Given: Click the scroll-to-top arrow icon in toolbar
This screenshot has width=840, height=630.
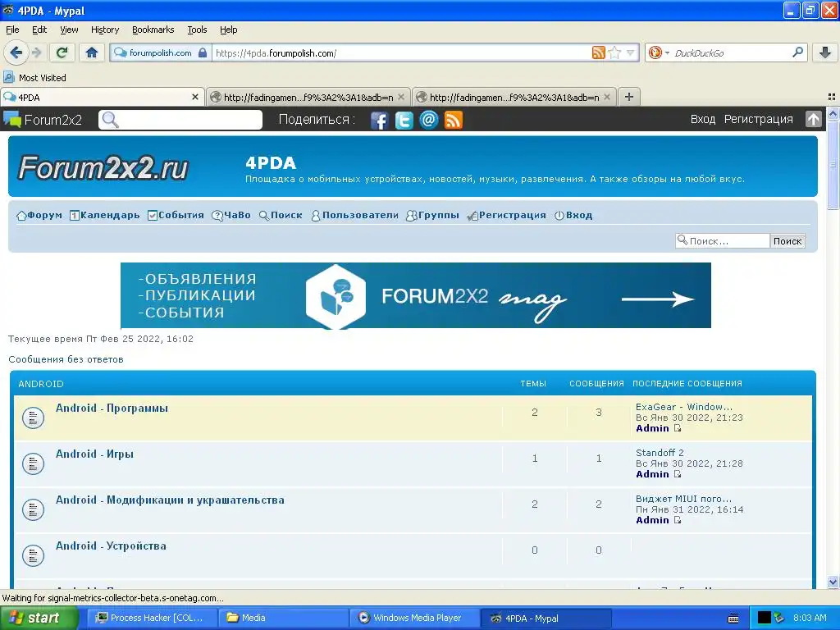Looking at the screenshot, I should 813,119.
